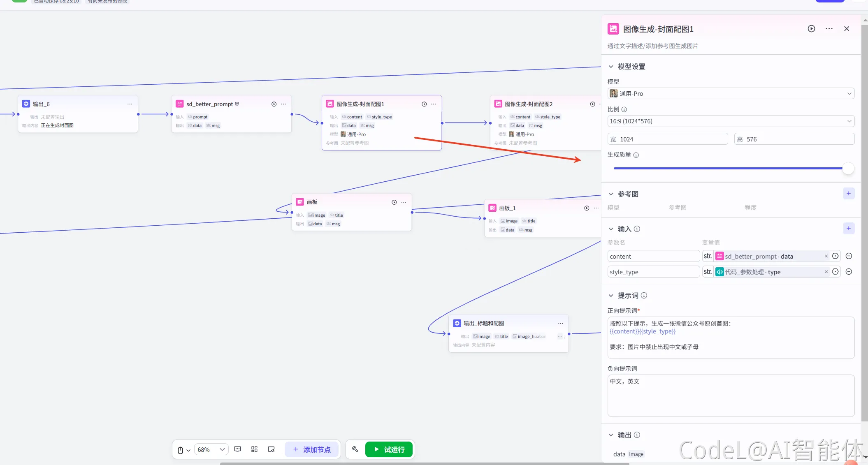Open the 68% zoom level dropdown
Screen dimensions: 868x465
point(211,449)
